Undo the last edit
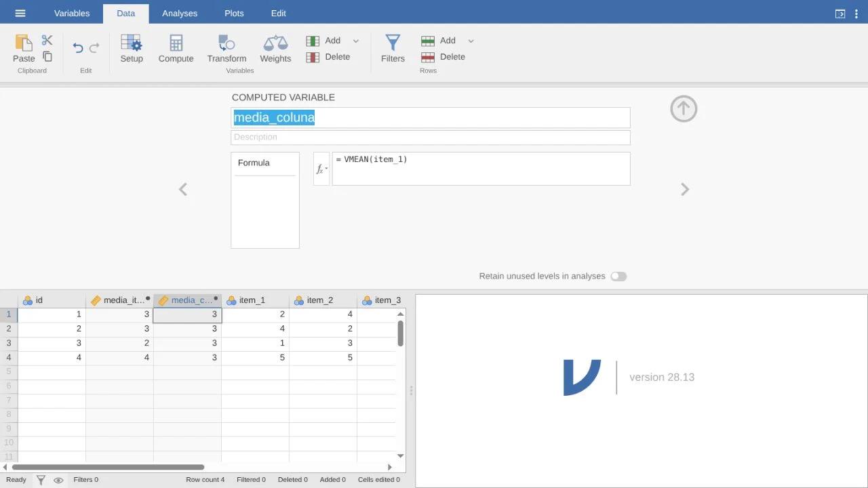Image resolution: width=868 pixels, height=488 pixels. coord(77,47)
